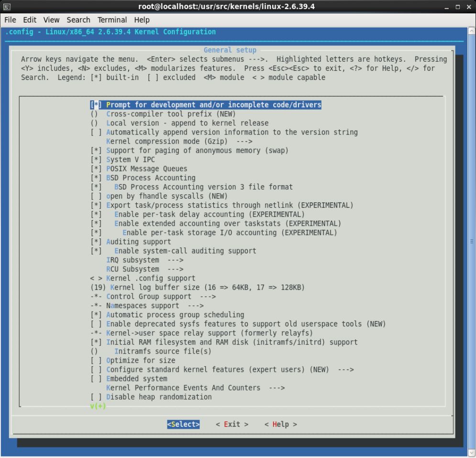
Task: Click the General setup title text
Action: click(230, 50)
